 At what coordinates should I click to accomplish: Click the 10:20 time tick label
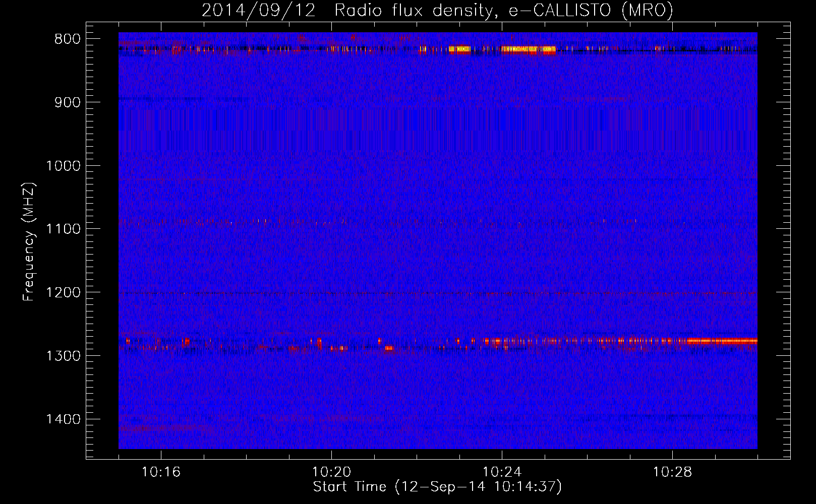click(x=331, y=472)
